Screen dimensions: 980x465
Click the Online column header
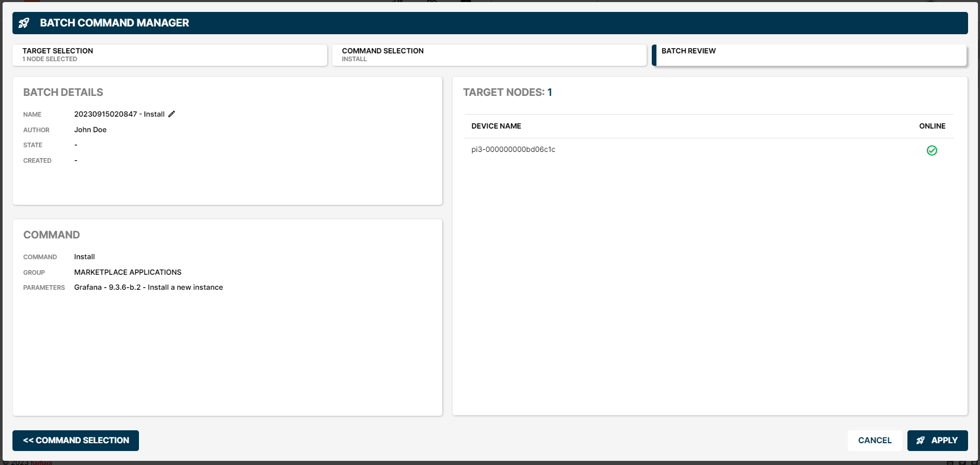pyautogui.click(x=932, y=126)
